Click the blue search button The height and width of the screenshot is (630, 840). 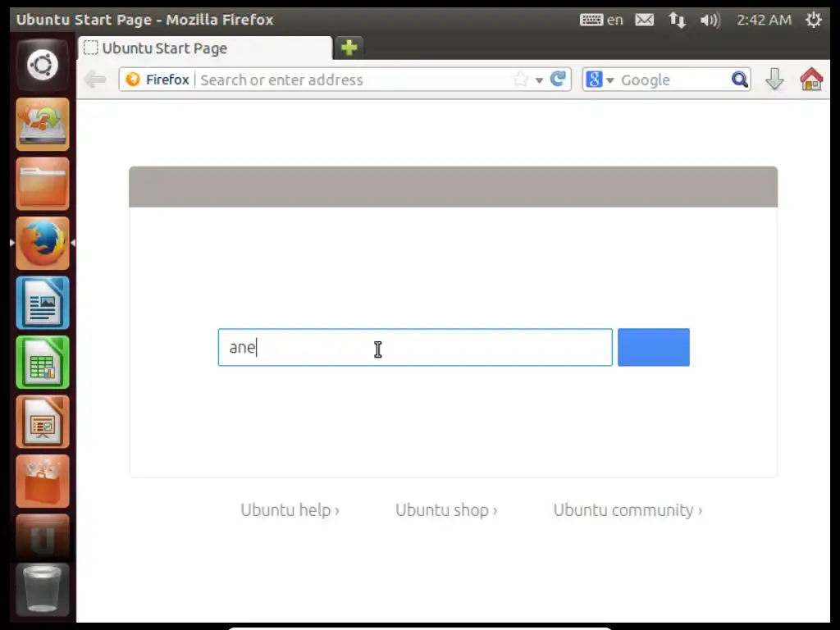(654, 347)
